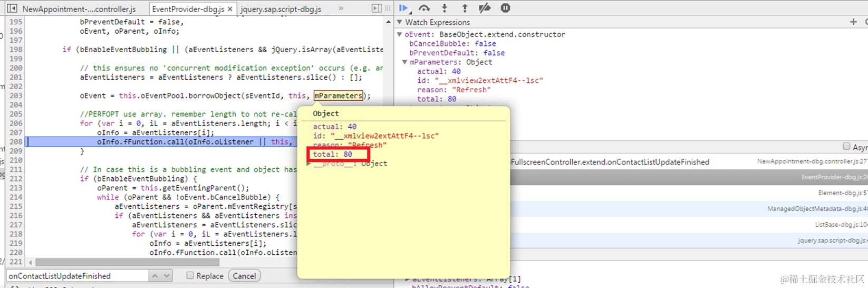Close the EventProvider-dbg.js tab
Screen dimensions: 868x288
pyautogui.click(x=230, y=9)
